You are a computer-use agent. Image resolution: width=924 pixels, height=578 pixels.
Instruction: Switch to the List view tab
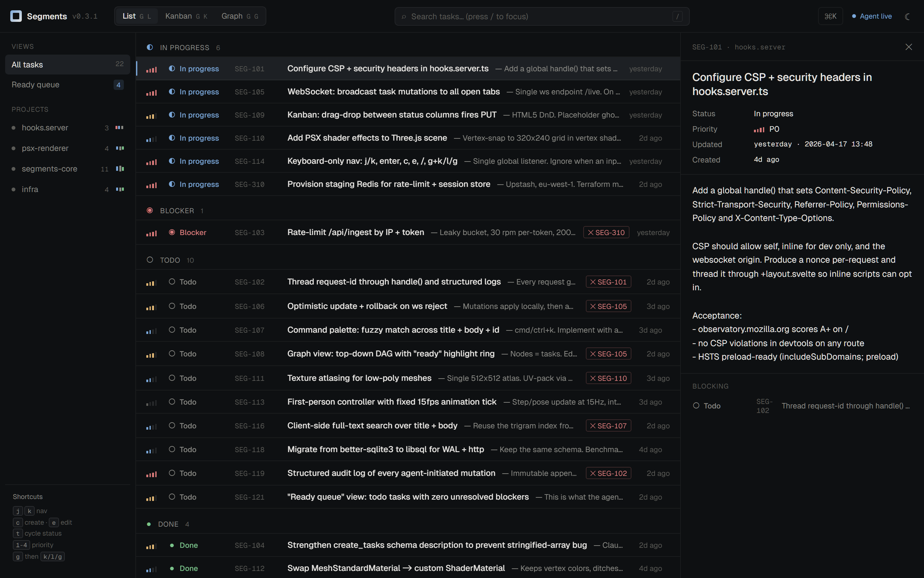tap(137, 16)
